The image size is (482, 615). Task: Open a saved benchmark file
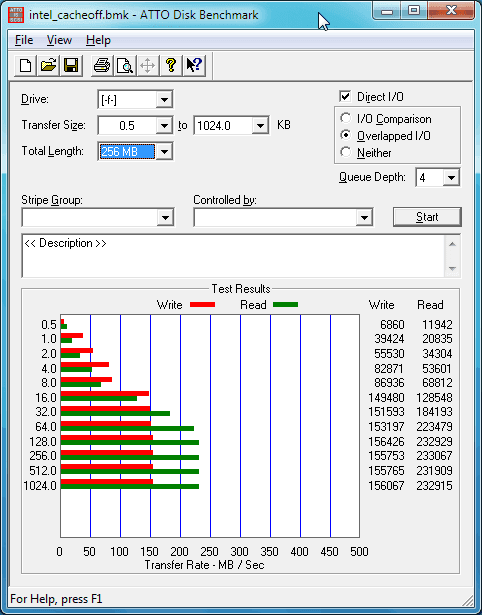[48, 65]
